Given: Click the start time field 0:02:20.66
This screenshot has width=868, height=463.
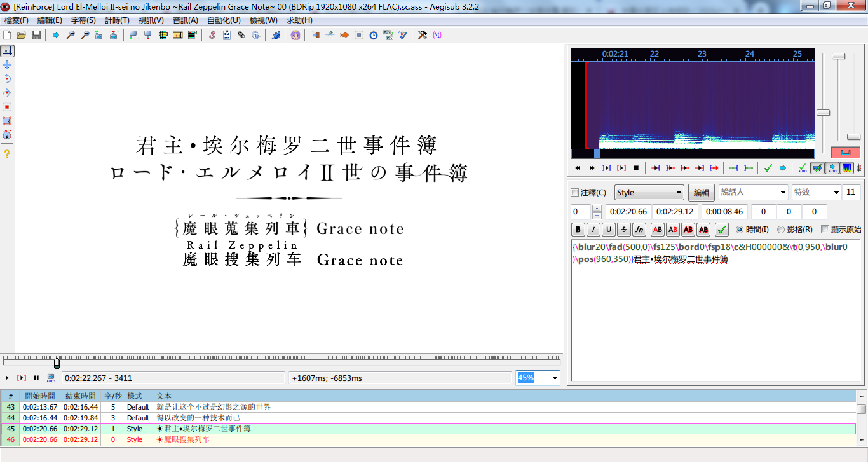Looking at the screenshot, I should pos(628,212).
